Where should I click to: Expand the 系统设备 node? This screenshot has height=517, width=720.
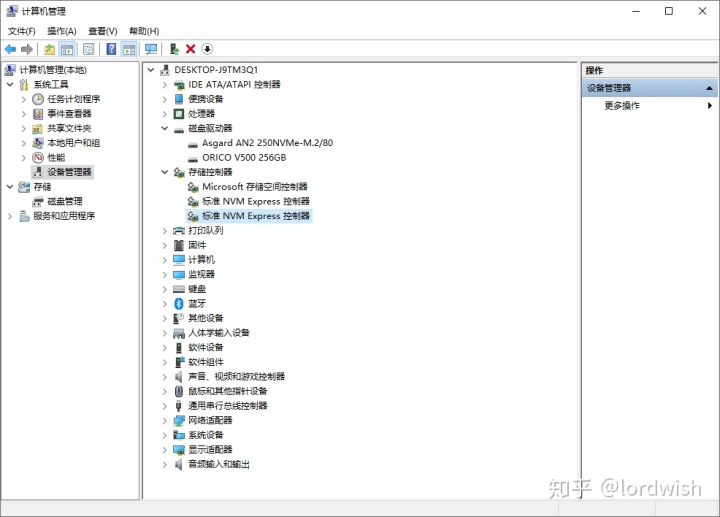[x=165, y=435]
